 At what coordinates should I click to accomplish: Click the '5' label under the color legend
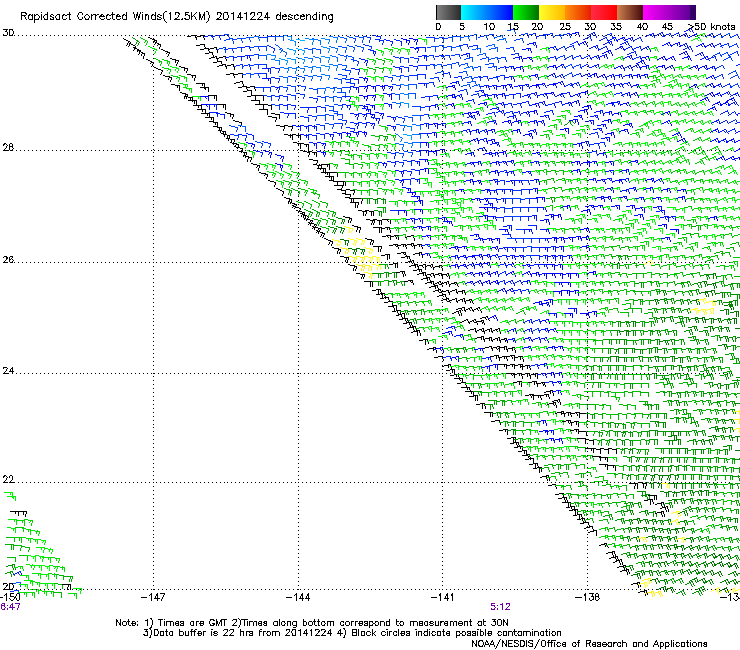(462, 27)
